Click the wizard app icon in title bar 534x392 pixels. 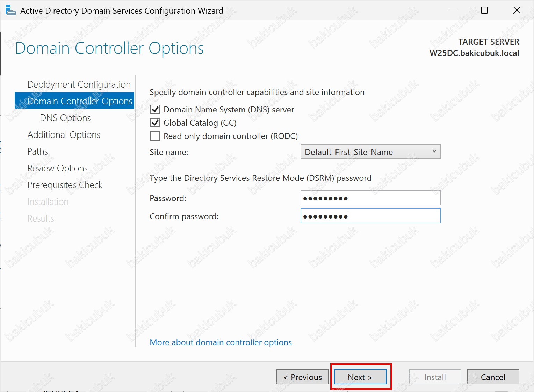[x=11, y=10]
